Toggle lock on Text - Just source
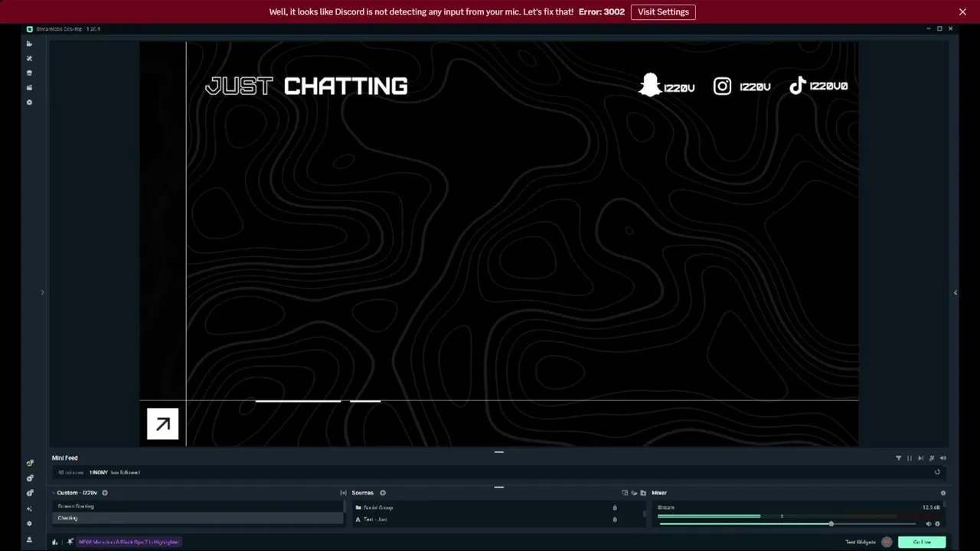 [615, 520]
